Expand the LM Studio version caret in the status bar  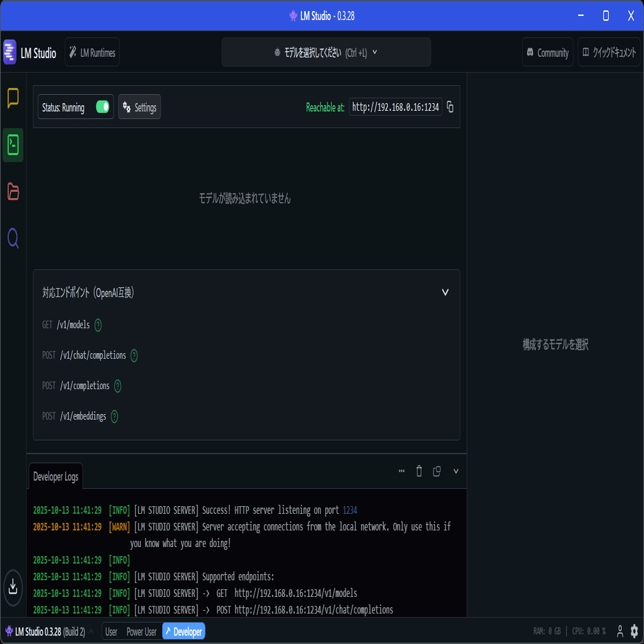tap(91, 632)
